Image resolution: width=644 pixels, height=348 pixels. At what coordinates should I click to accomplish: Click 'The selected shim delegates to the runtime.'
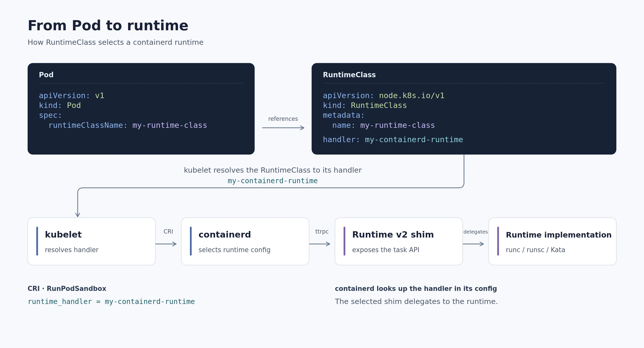click(x=416, y=301)
